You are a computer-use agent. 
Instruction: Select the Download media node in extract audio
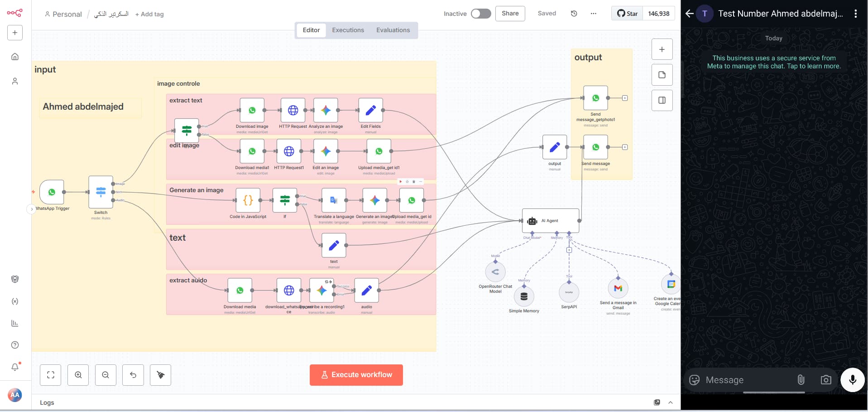point(240,291)
